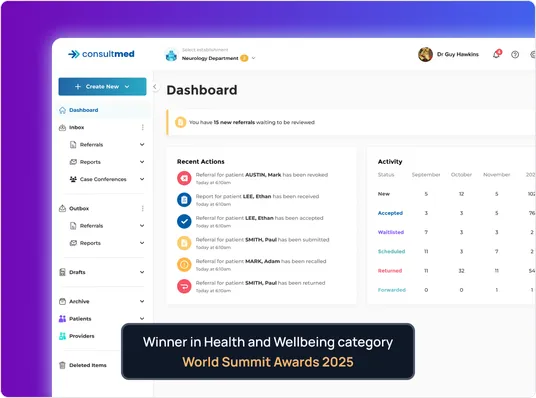Image resolution: width=536 pixels, height=398 pixels.
Task: Click the Drafts document icon
Action: (x=62, y=272)
